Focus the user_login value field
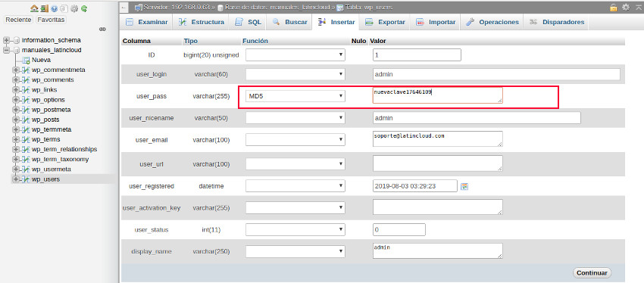 tap(496, 74)
